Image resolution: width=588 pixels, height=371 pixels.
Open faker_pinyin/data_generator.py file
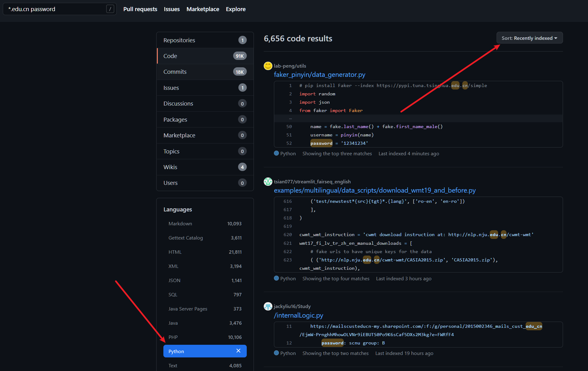click(x=319, y=75)
